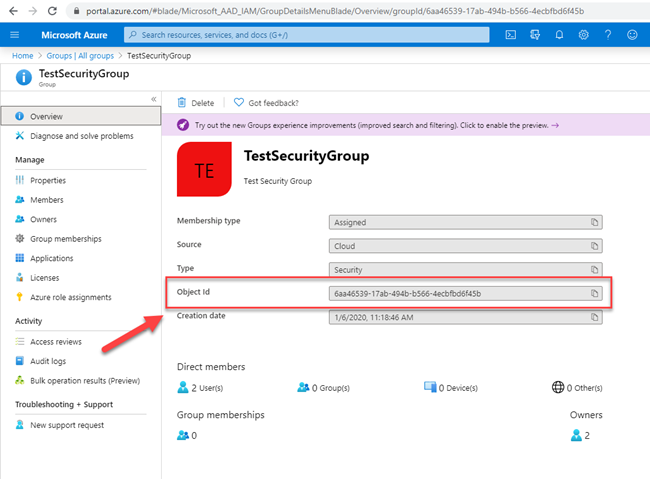This screenshot has width=650, height=479.
Task: Focus the Azure search resources box
Action: pyautogui.click(x=306, y=35)
